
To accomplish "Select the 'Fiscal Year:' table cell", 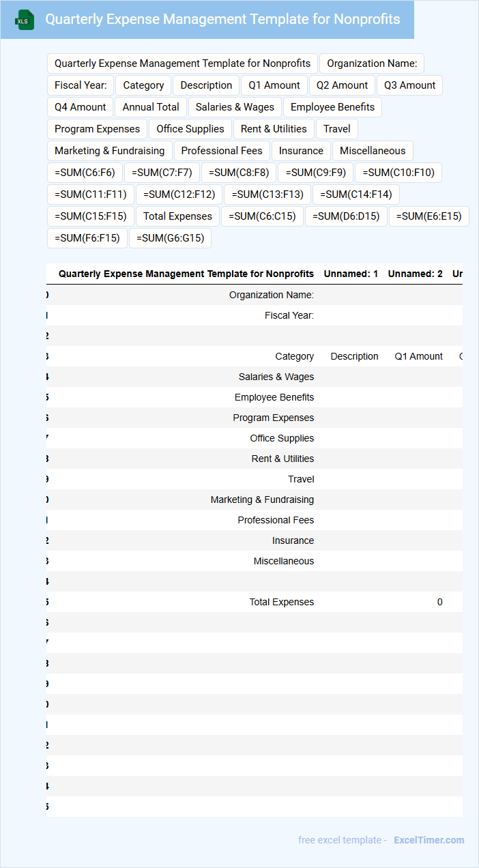I will [x=289, y=315].
